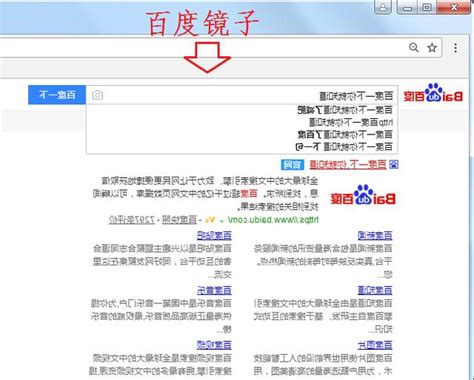This screenshot has height=380, width=474.
Task: Open the 百度图片 sub-link
Action: 375,345
